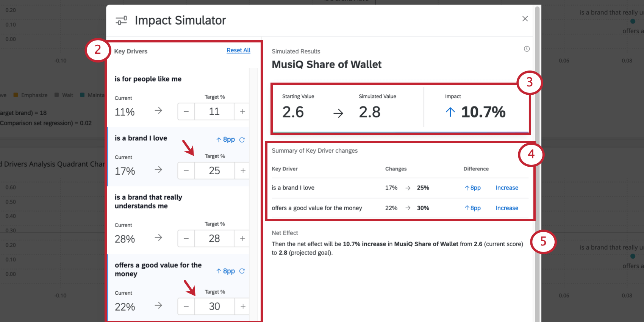644x322 pixels.
Task: Edit target field showing 30
Action: (x=214, y=306)
